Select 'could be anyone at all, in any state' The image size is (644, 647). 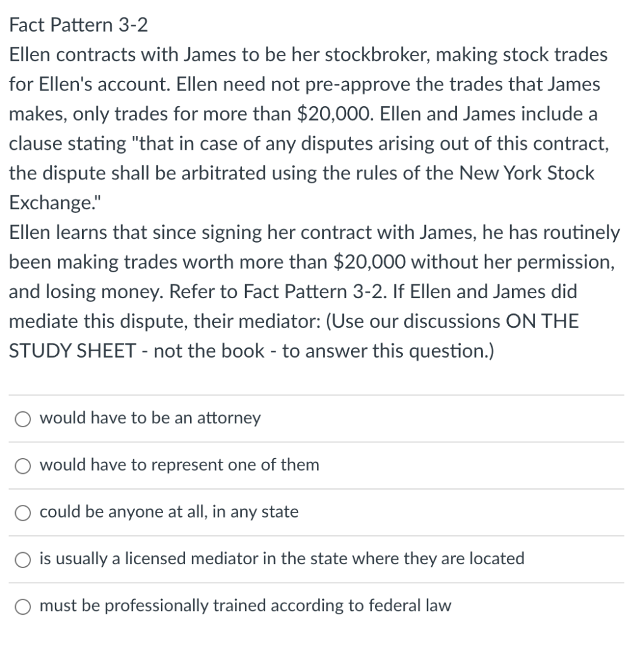pyautogui.click(x=23, y=512)
